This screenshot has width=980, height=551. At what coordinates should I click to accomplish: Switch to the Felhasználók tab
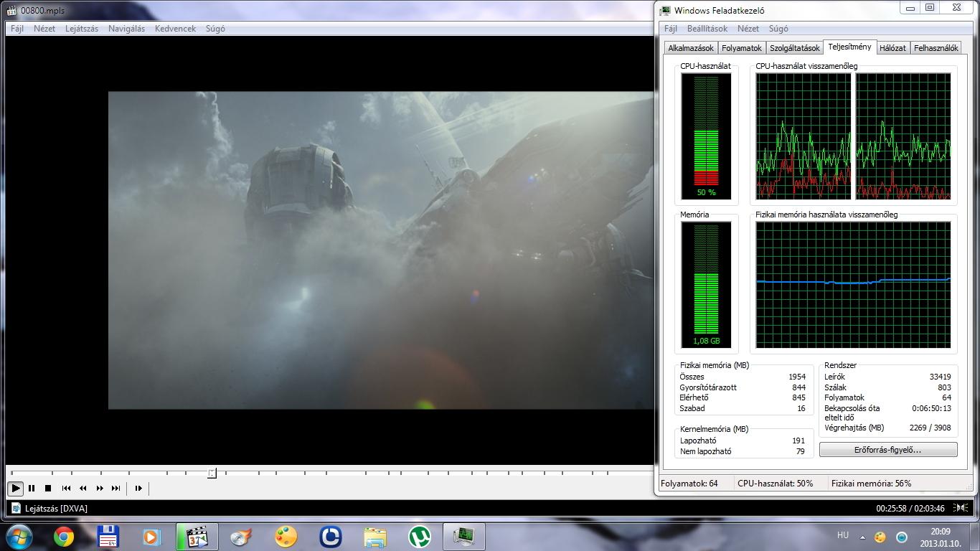(x=936, y=48)
